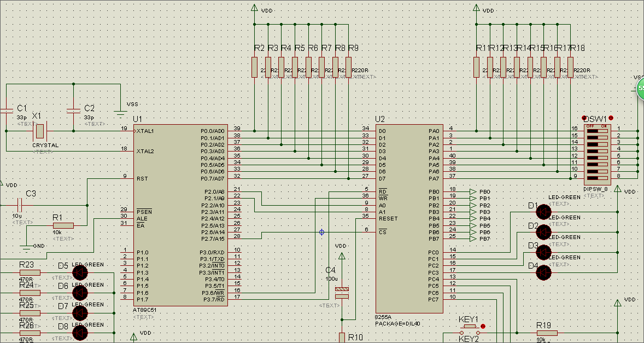This screenshot has height=343, width=644.
Task: Select resistor R23 470R symbol
Action: click(x=30, y=272)
